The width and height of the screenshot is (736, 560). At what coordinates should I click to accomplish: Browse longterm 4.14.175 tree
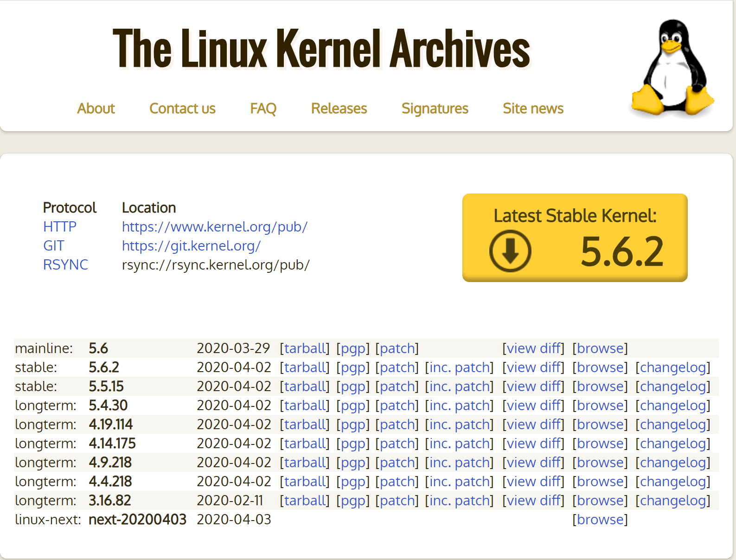(600, 443)
